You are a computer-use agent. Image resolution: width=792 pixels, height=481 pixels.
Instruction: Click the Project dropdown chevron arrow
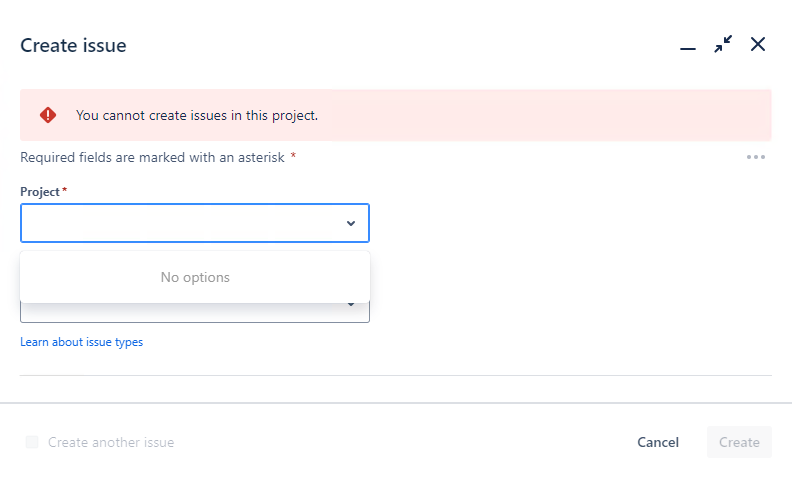351,223
